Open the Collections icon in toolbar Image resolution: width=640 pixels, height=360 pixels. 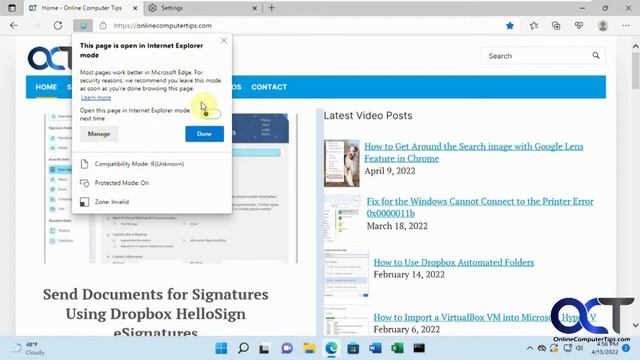(x=556, y=26)
